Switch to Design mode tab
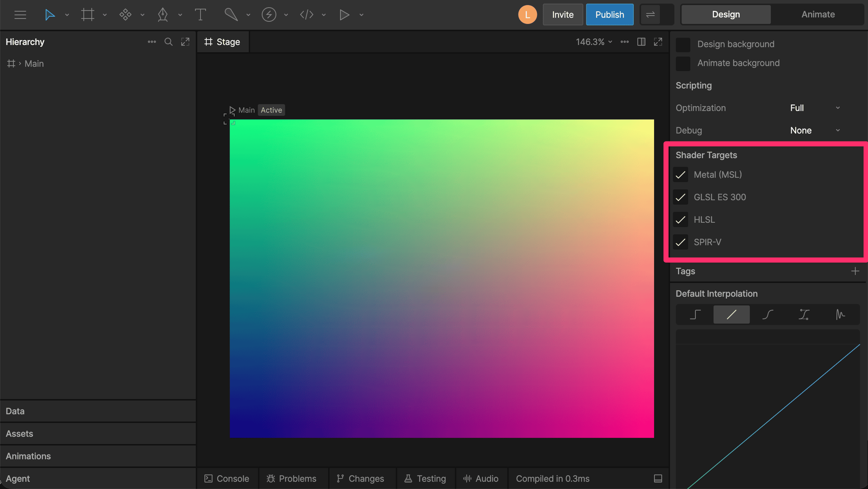Viewport: 868px width, 489px height. [x=726, y=15]
